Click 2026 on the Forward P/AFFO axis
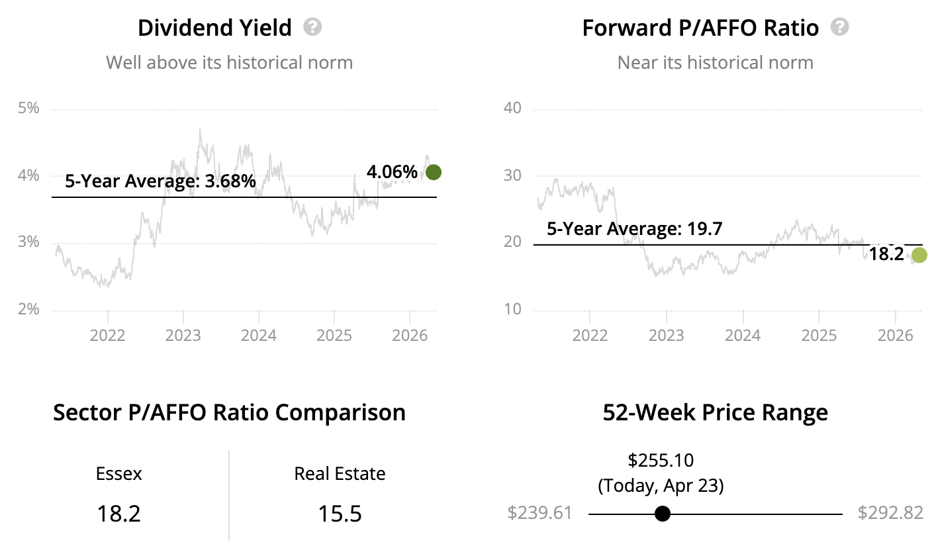 [895, 335]
